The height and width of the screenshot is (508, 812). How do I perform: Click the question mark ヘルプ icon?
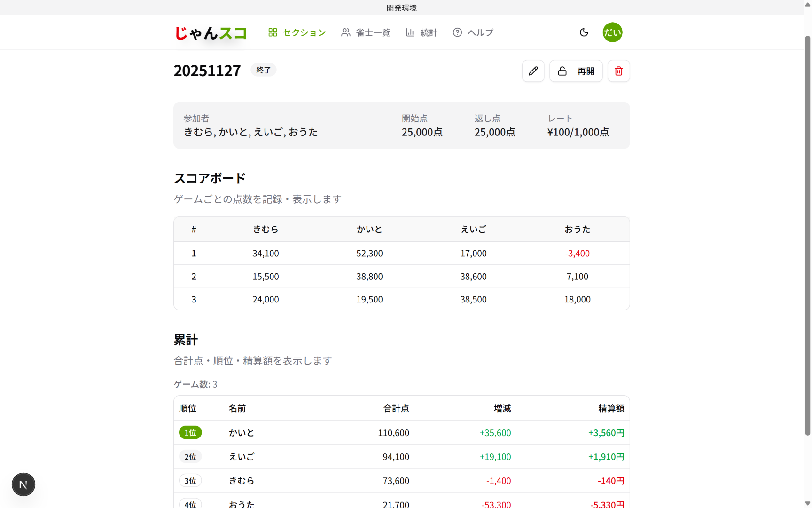coord(457,32)
